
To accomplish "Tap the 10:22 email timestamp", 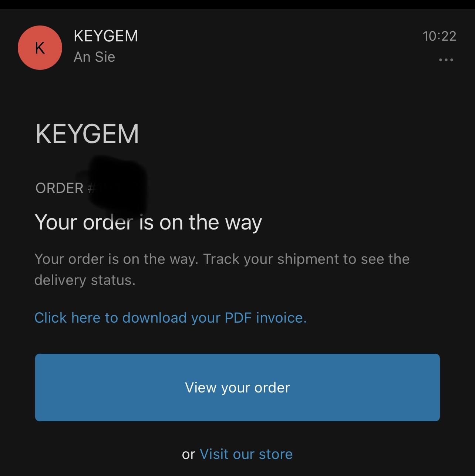I will tap(439, 36).
